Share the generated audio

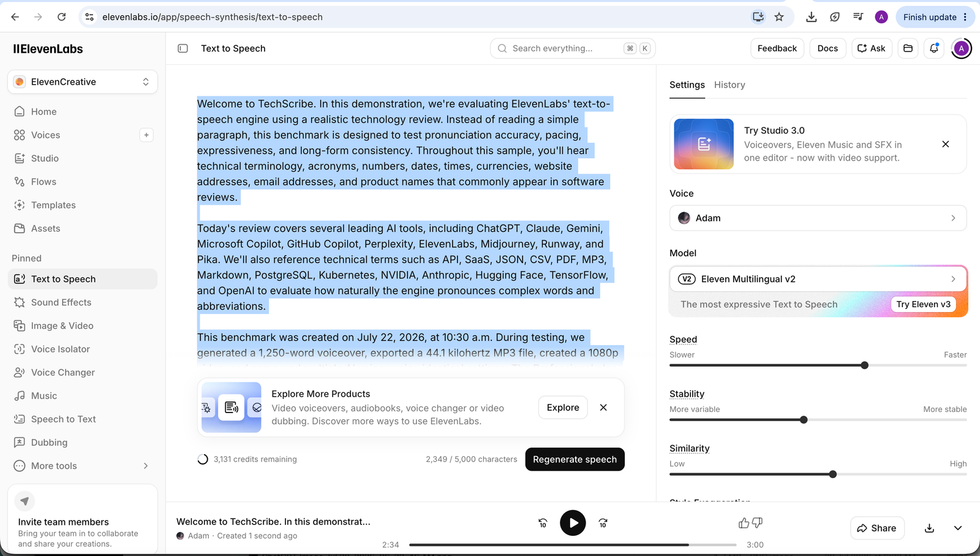click(x=877, y=528)
